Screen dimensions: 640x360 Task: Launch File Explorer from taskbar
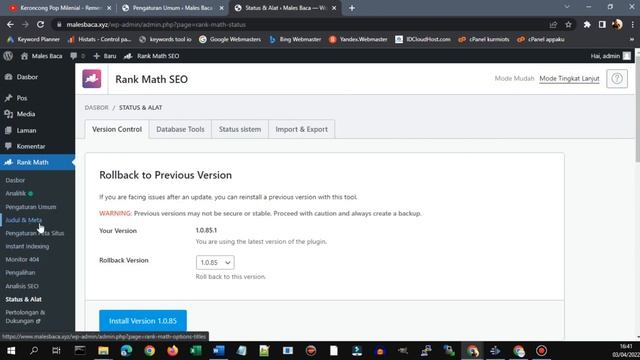103,351
